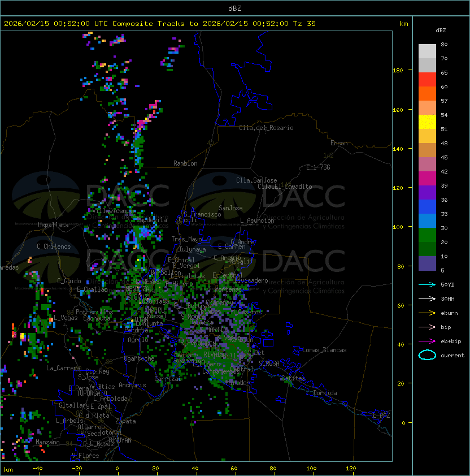Click the 'current' legend label text
Screen dimensions: 470x476
coord(452,356)
